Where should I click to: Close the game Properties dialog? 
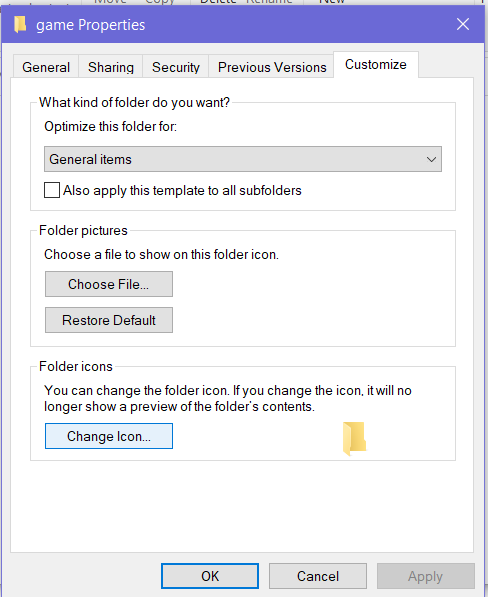pos(463,24)
